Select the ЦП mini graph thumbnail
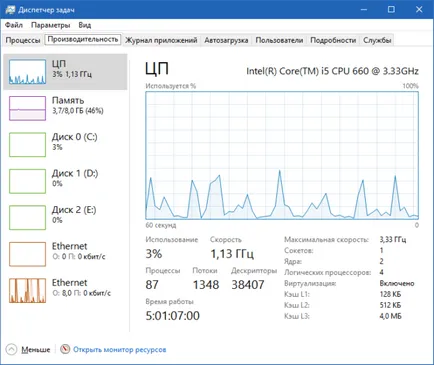This screenshot has height=365, width=434. point(27,72)
